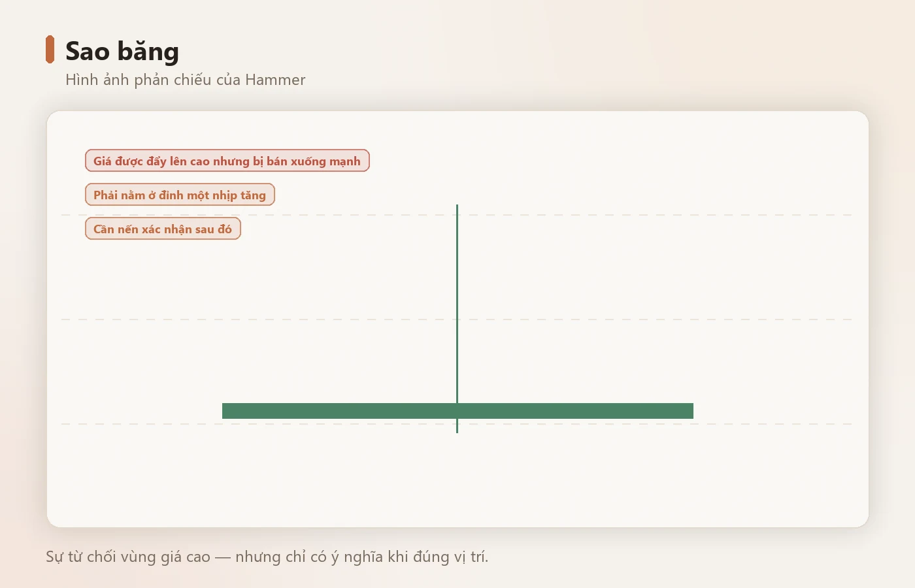Click the middle dashed gridline

point(456,319)
